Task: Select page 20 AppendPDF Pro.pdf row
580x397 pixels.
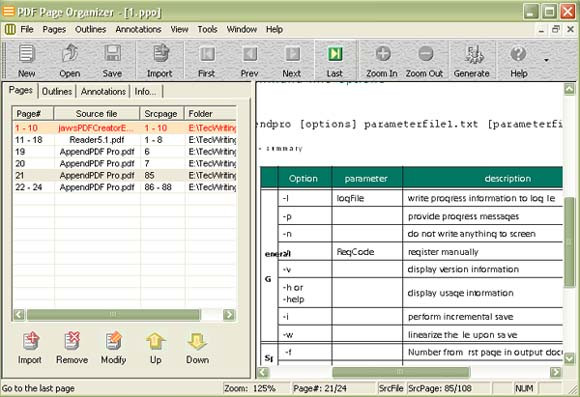Action: pyautogui.click(x=125, y=164)
